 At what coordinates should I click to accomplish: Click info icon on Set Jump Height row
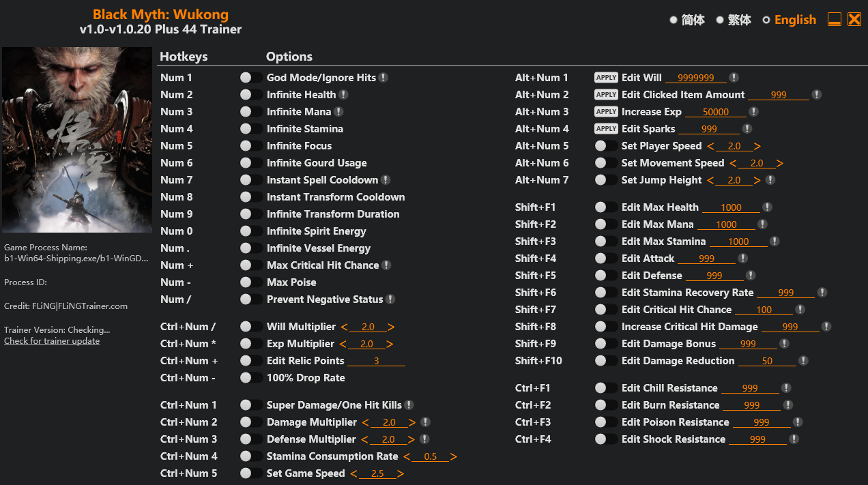point(770,180)
